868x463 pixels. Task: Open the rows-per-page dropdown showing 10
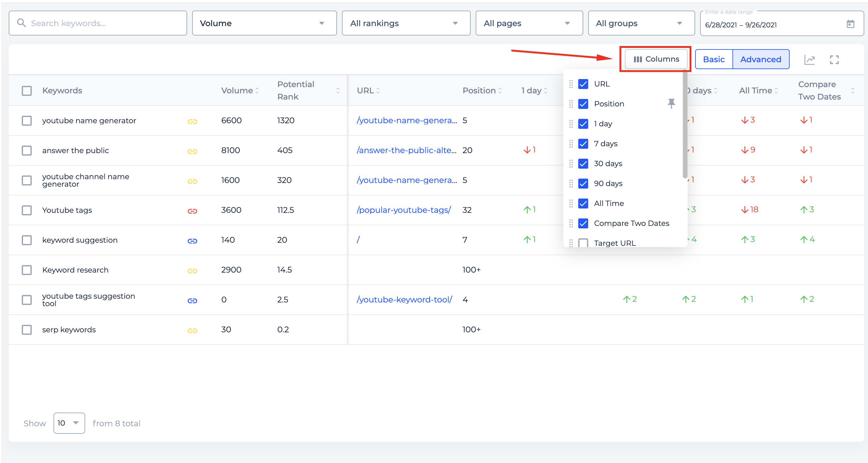(x=69, y=423)
